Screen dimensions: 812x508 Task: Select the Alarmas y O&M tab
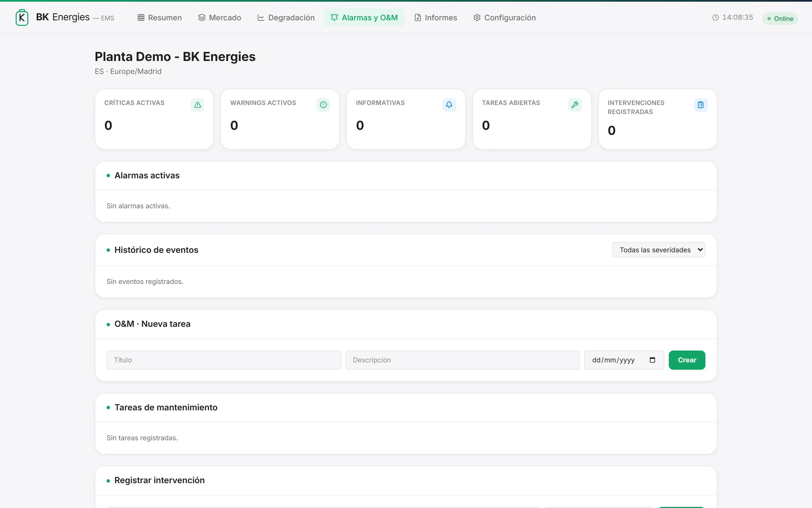pyautogui.click(x=364, y=17)
